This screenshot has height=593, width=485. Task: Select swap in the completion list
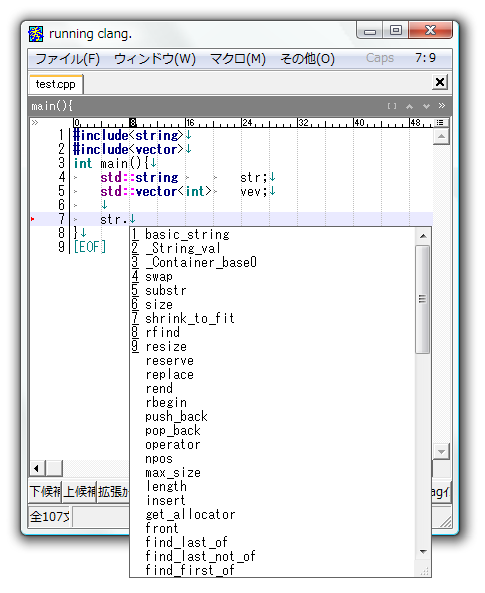click(159, 276)
